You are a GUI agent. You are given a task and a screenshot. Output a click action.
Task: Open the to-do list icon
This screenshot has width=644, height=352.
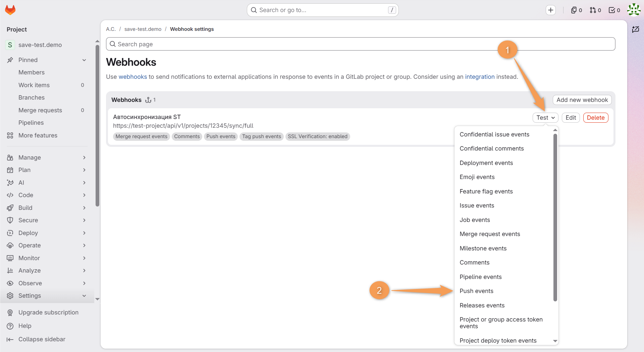(x=614, y=10)
